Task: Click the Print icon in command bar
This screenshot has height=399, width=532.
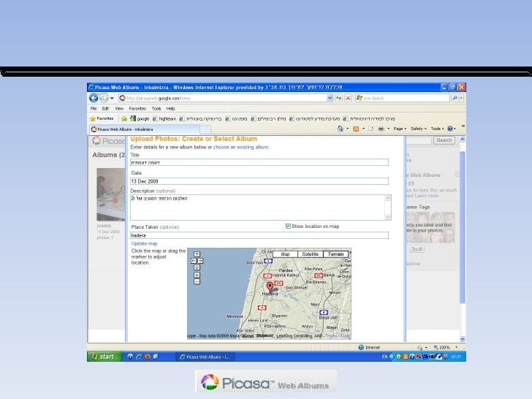Action: tap(381, 129)
